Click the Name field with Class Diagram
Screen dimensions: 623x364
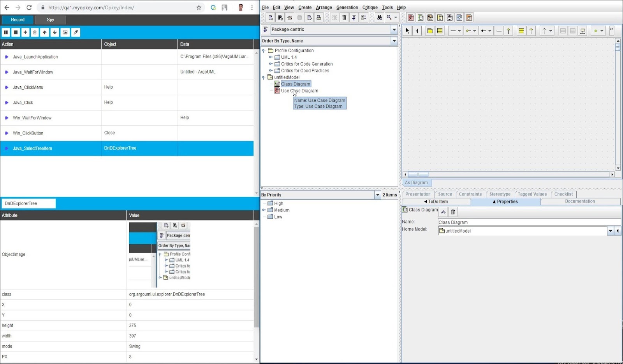click(529, 222)
